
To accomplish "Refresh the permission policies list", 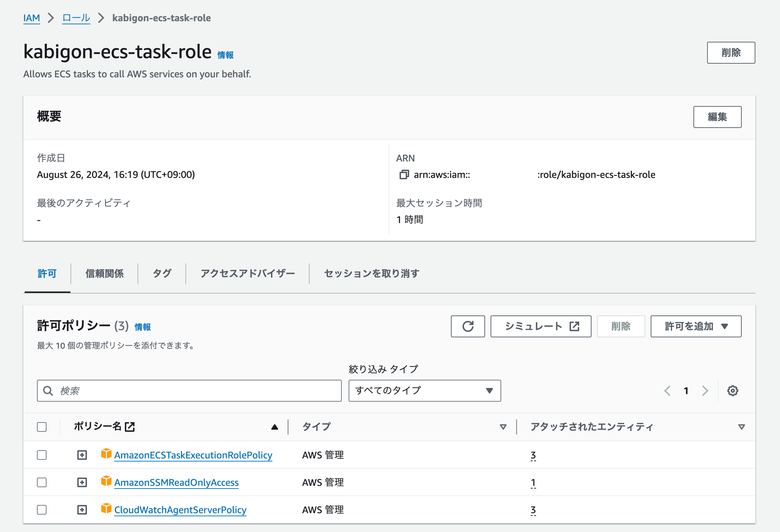I will coord(468,326).
